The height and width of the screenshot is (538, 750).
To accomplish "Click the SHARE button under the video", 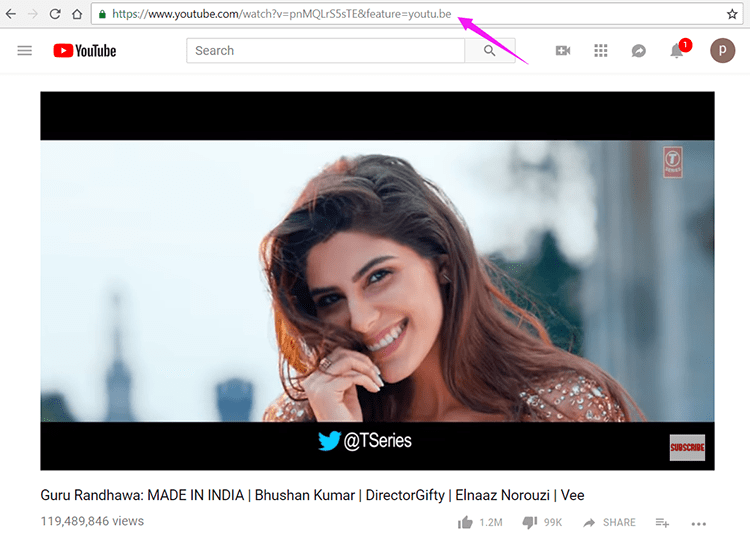I will pyautogui.click(x=609, y=522).
